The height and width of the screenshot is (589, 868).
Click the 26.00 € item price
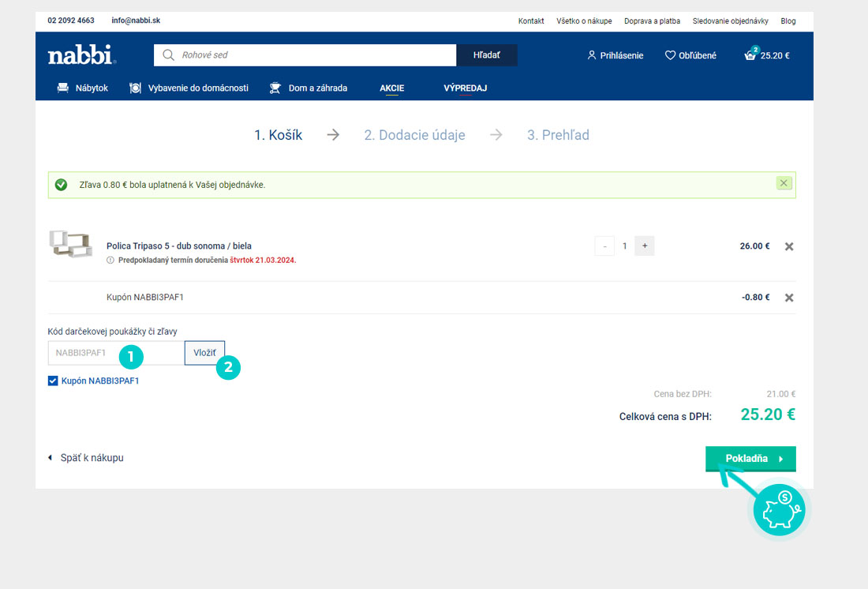pyautogui.click(x=754, y=246)
